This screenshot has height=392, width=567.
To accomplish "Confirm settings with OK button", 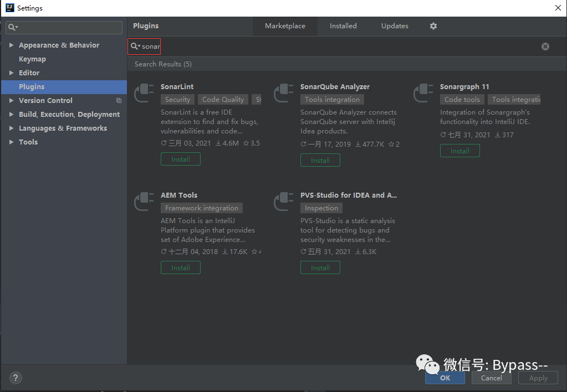I will coord(445,378).
